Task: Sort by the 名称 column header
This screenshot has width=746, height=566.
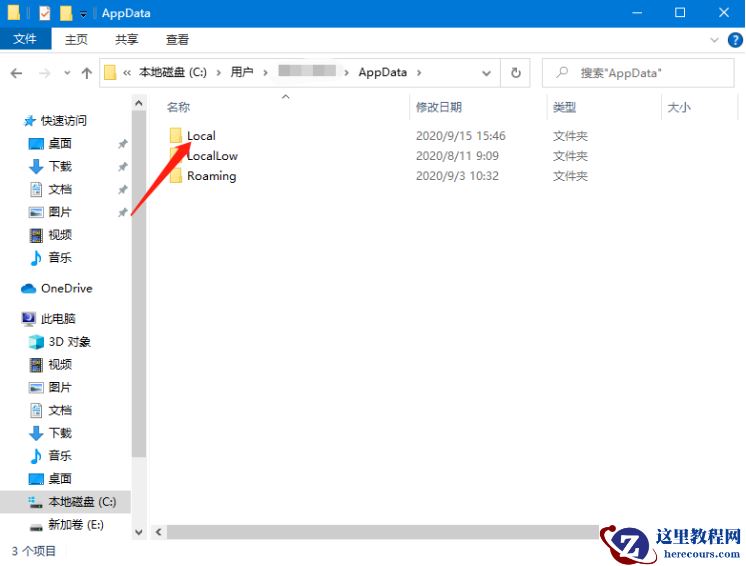Action: 178,107
